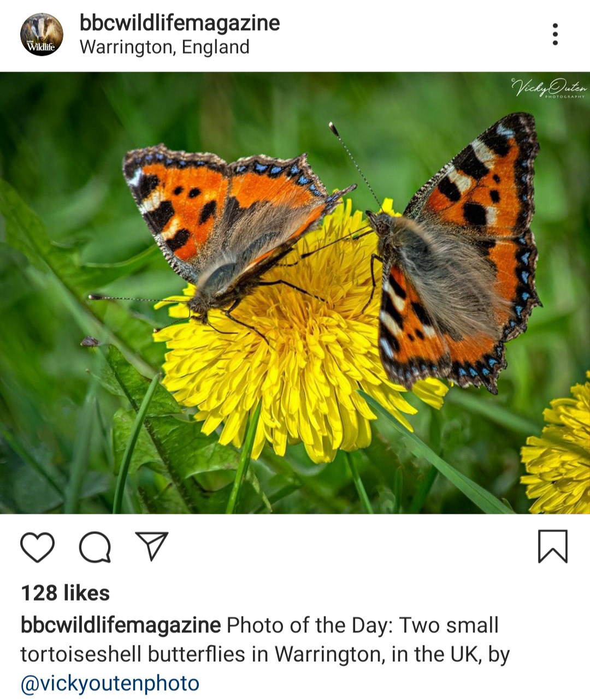
Task: Tap bbcwildlifemagazine username in the caption
Action: (120, 625)
